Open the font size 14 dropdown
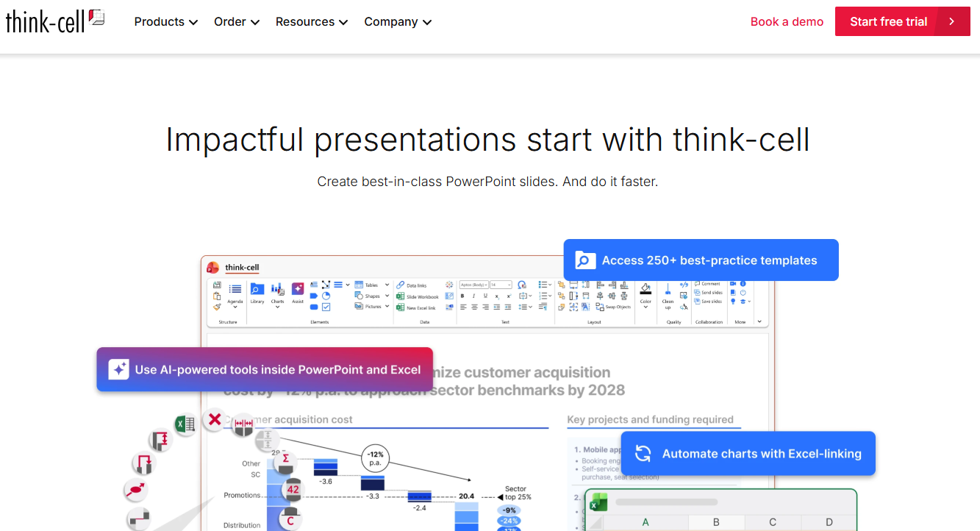Screen dimensions: 980x531 (x=501, y=285)
